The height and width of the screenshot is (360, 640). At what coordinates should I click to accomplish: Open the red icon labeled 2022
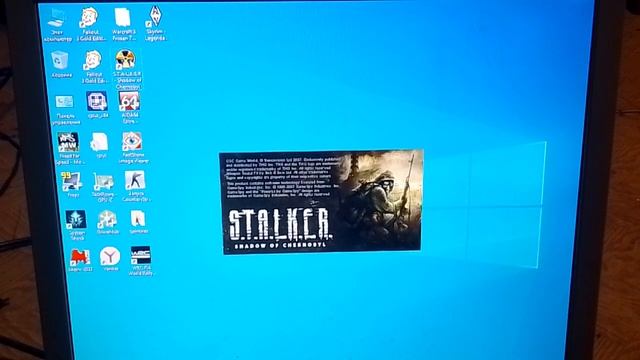[x=80, y=260]
